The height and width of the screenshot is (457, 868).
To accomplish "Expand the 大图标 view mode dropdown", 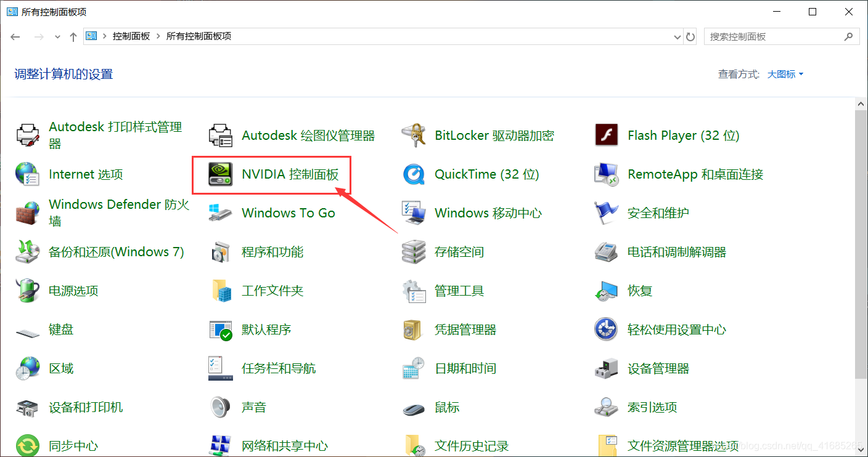I will pyautogui.click(x=785, y=74).
